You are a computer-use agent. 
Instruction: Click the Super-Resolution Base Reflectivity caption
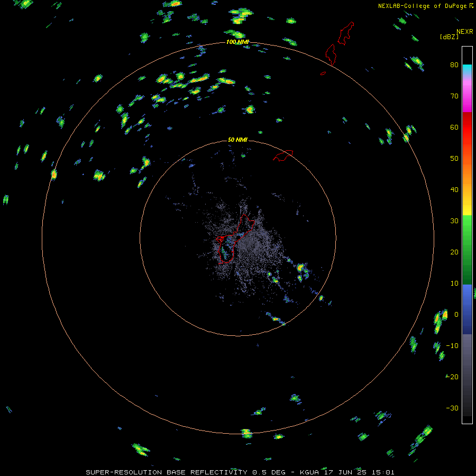[240, 472]
